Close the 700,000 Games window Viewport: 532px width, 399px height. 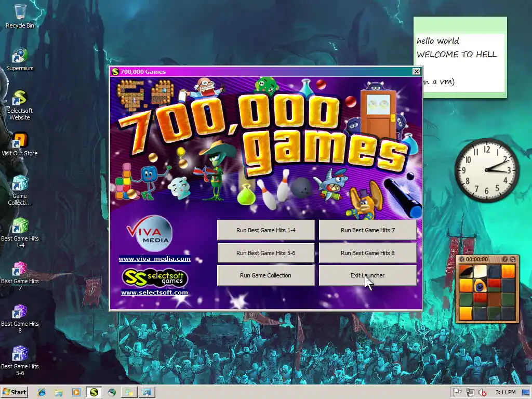(x=416, y=71)
